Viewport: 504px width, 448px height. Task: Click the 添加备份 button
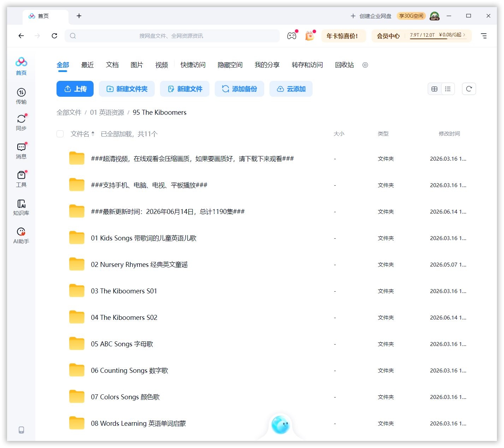239,89
